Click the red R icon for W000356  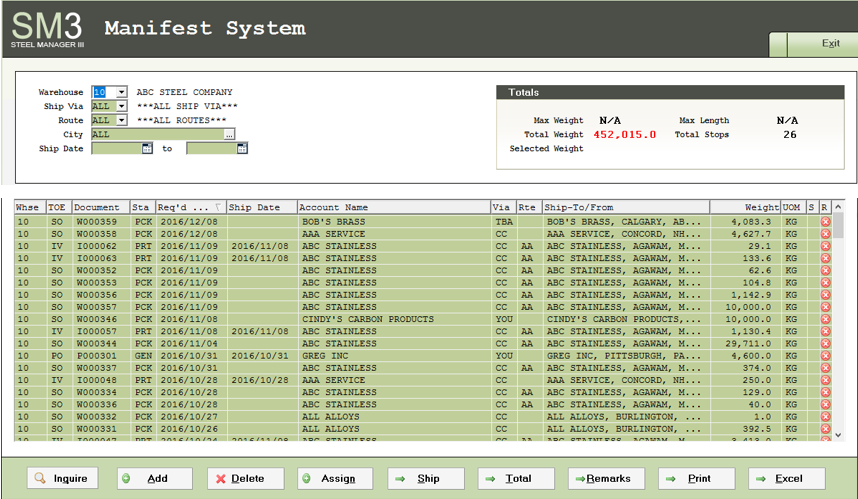click(x=825, y=294)
